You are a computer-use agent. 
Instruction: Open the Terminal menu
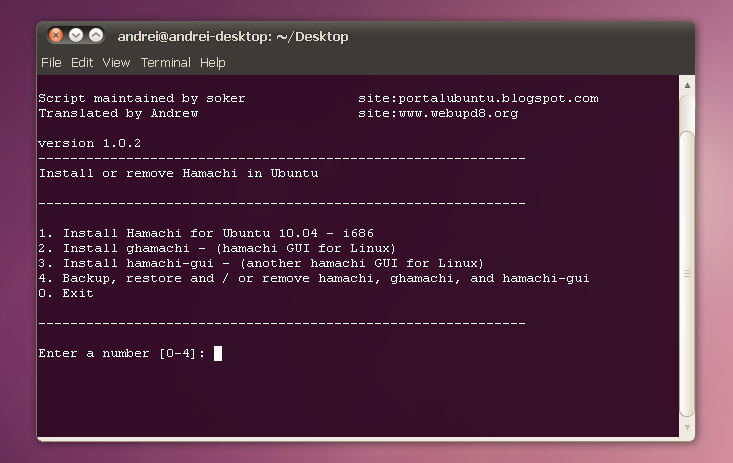tap(165, 63)
